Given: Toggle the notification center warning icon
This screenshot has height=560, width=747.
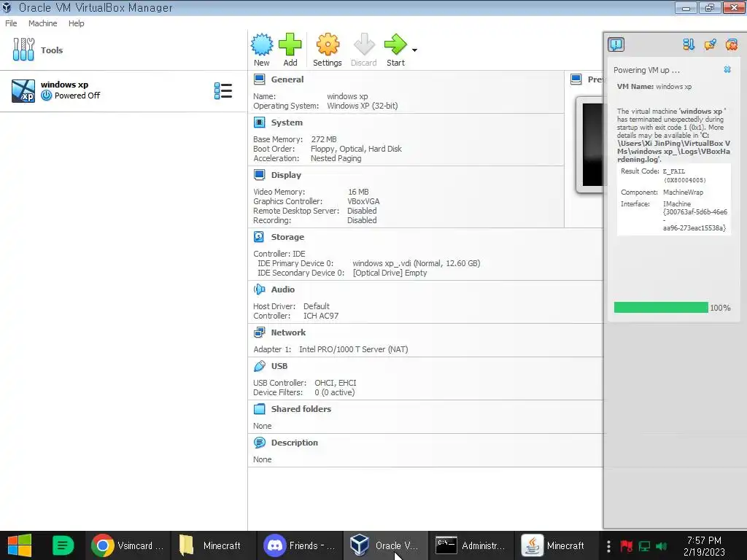Looking at the screenshot, I should (x=616, y=44).
